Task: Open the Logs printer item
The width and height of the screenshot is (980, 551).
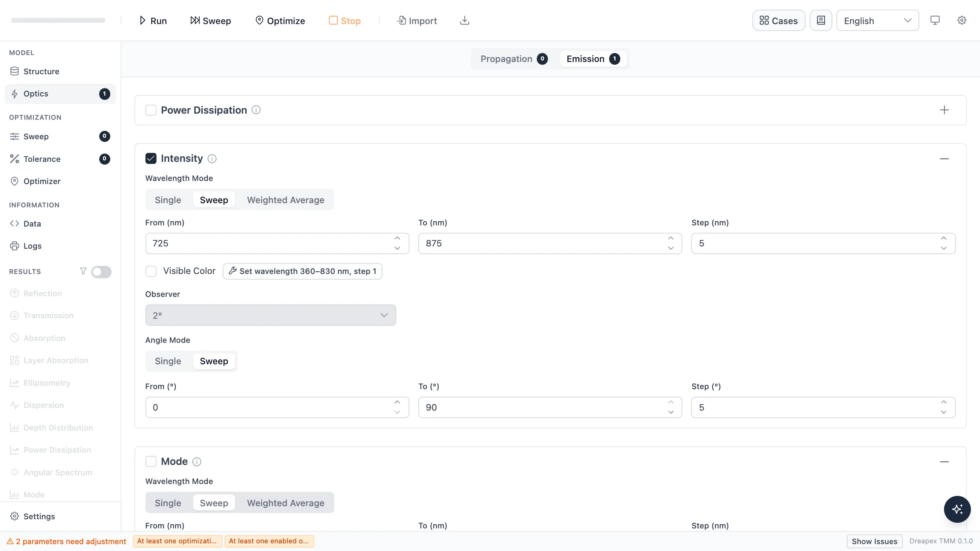Action: (x=60, y=246)
